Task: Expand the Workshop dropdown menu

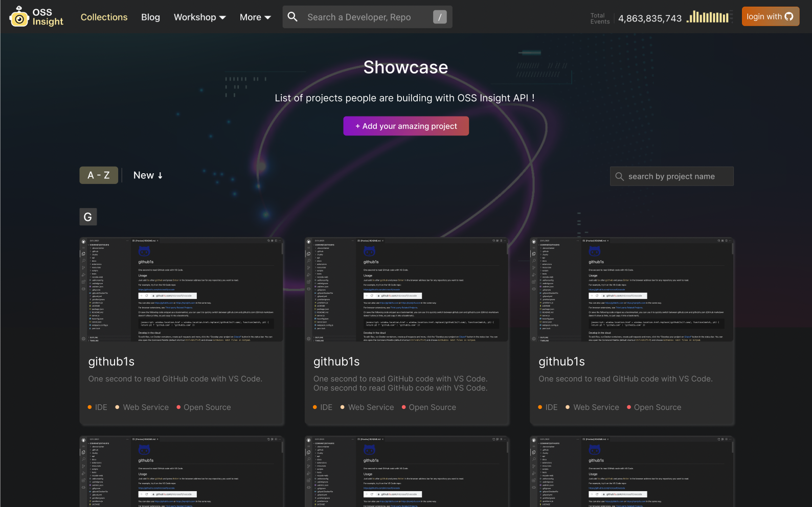Action: pos(199,17)
